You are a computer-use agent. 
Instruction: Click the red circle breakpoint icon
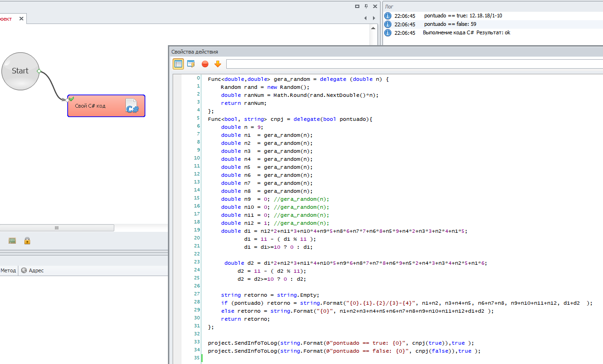tap(205, 64)
